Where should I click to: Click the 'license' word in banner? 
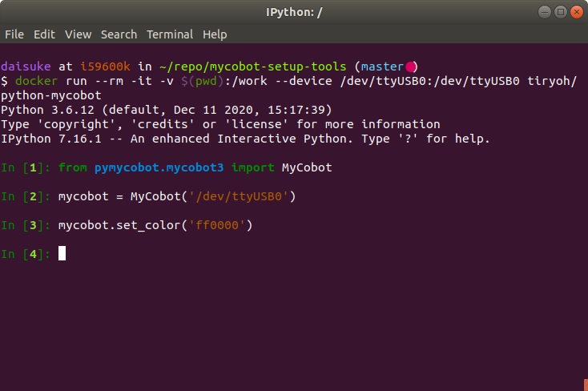(256, 124)
